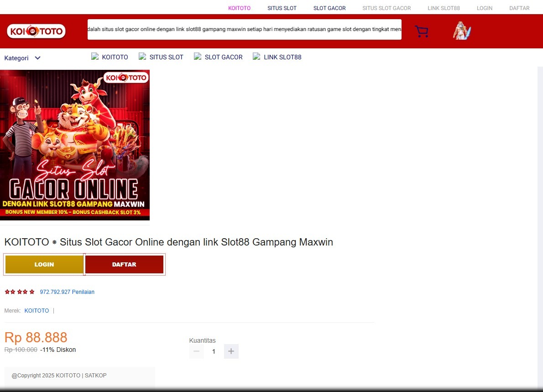Screen dimensions: 543x392
Task: Click the yellow LOGIN button
Action: pos(44,264)
